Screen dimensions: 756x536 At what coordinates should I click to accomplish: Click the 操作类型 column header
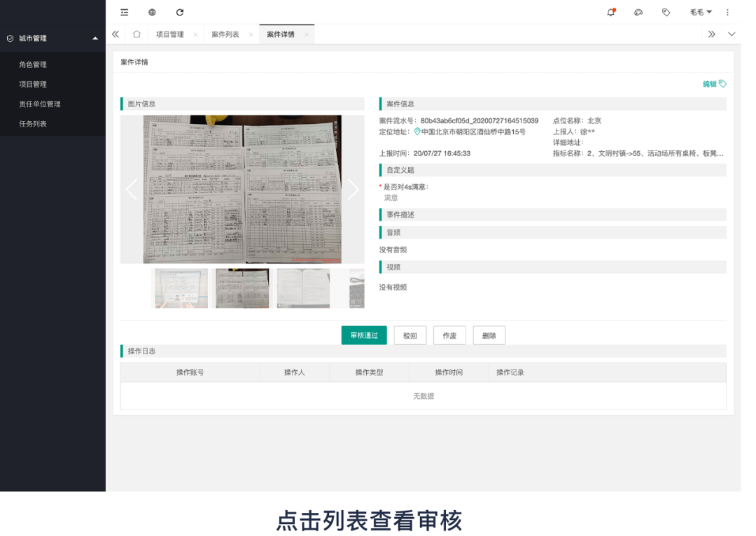point(370,372)
